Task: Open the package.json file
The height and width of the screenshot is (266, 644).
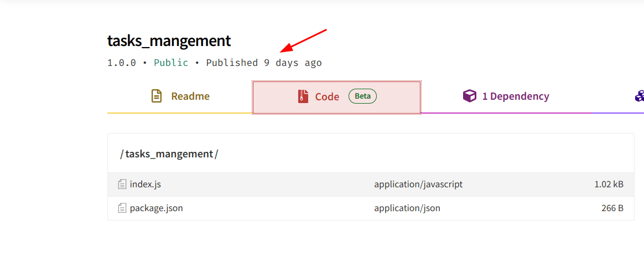Action: pos(156,208)
